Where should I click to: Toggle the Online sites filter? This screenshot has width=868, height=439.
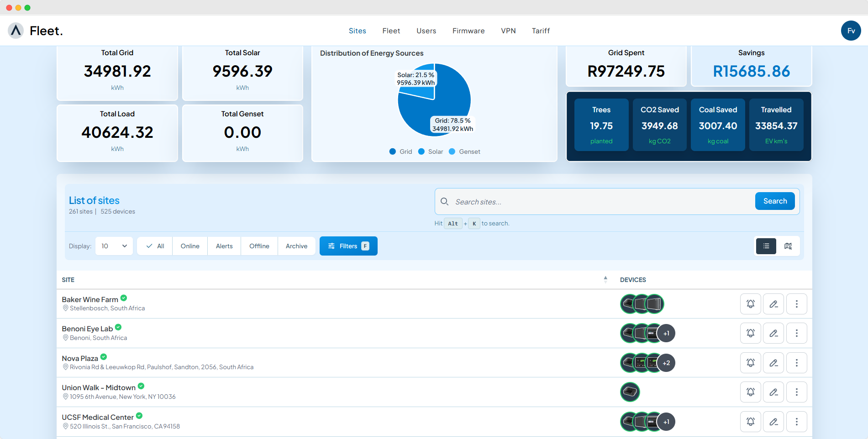coord(189,246)
